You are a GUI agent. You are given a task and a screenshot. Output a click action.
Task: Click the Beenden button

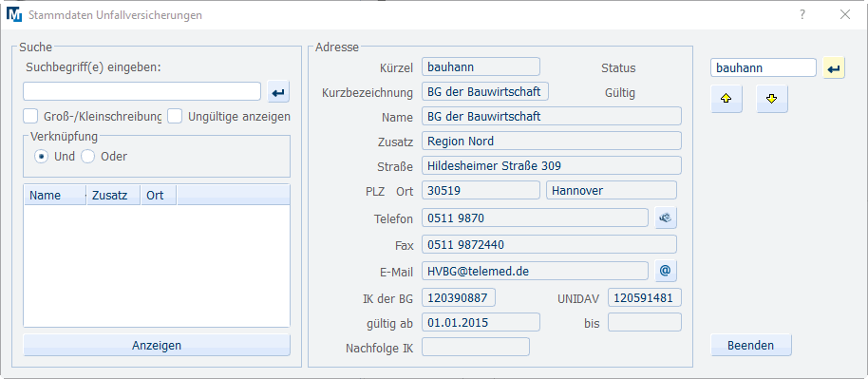[750, 345]
